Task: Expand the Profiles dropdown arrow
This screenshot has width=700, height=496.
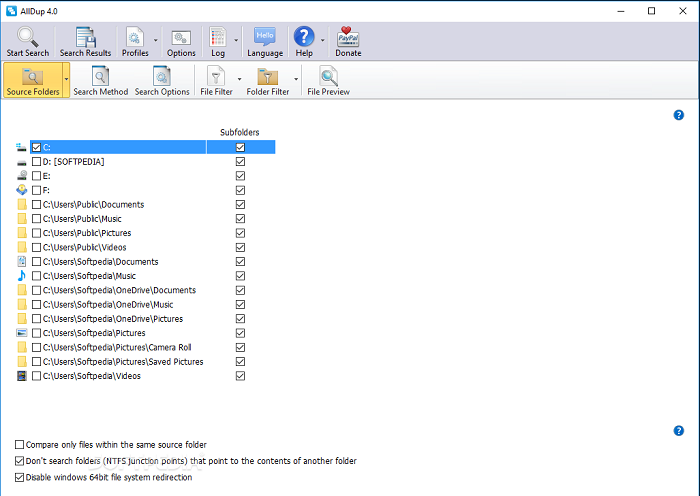Action: click(x=155, y=41)
